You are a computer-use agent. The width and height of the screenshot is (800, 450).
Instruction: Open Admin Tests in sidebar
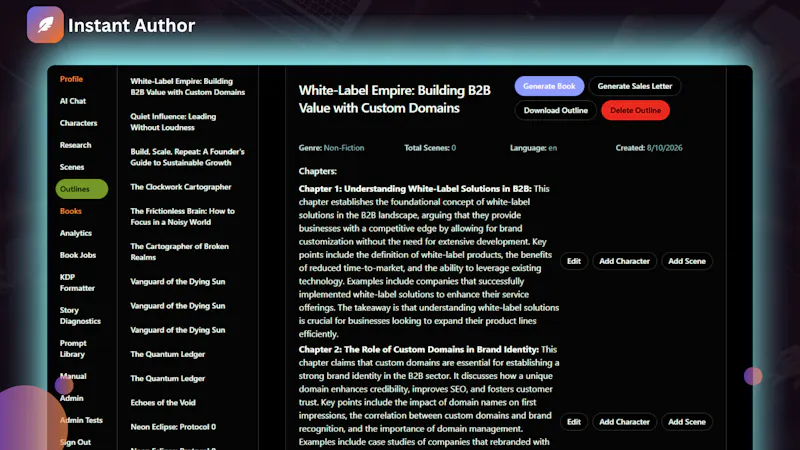(81, 420)
